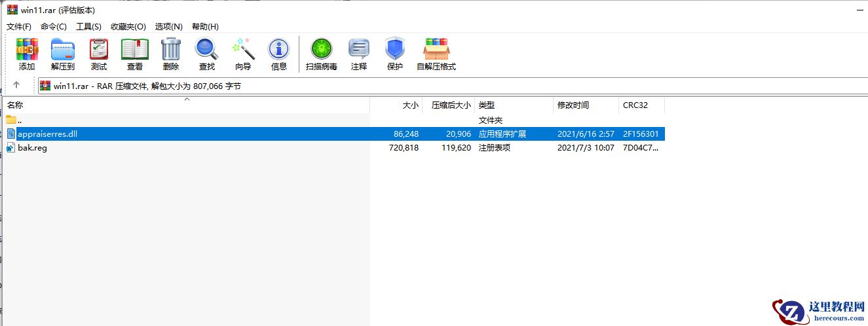Viewport: 868px width, 326px height.
Task: Sort by the 压缩后大小 column header
Action: coord(449,105)
